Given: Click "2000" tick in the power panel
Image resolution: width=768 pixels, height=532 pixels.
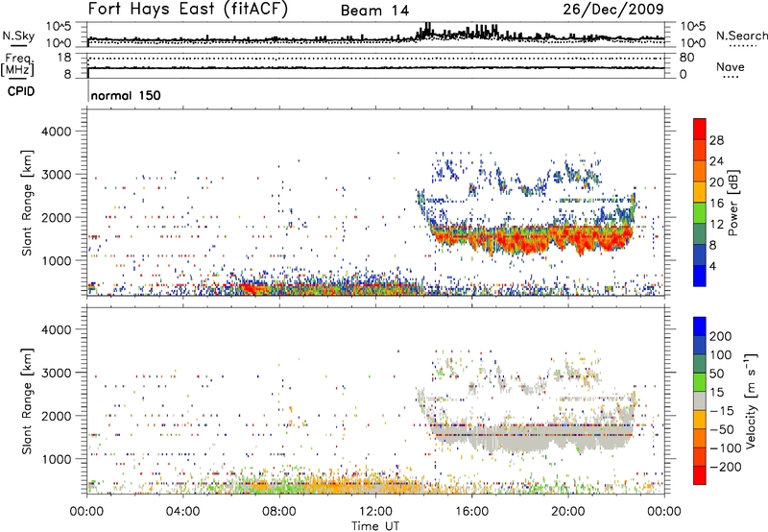Looking at the screenshot, I should tap(57, 217).
